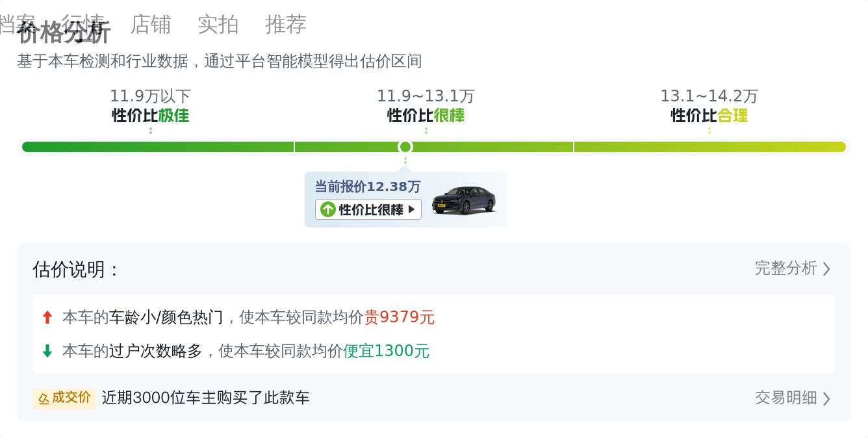Screen dimensions: 868x438
Task: Click the small play triangle beside 性价比很棒
Action: 411,209
